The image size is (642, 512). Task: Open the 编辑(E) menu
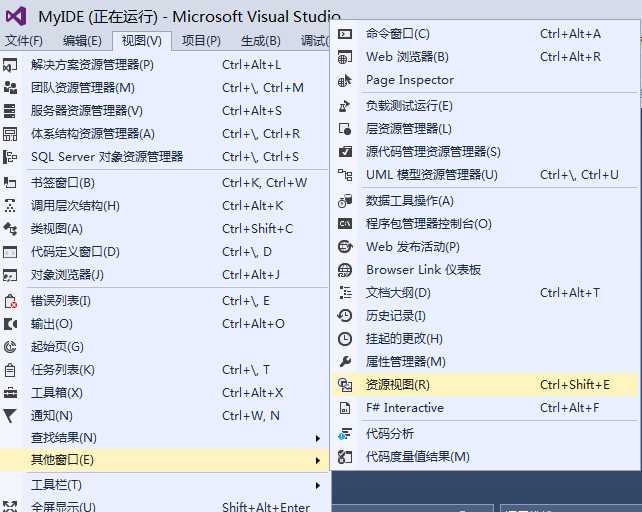[x=82, y=41]
